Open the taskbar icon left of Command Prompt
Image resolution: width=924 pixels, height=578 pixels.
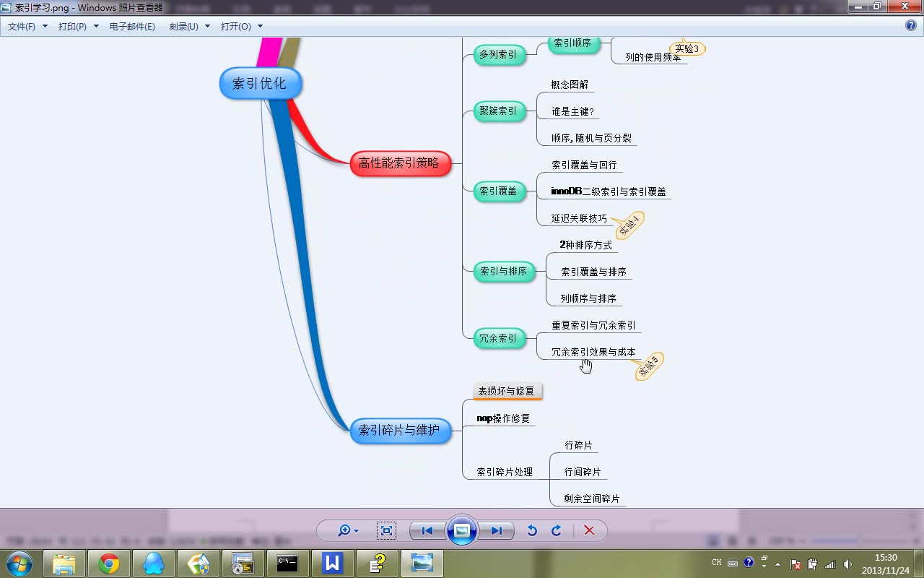pos(243,563)
